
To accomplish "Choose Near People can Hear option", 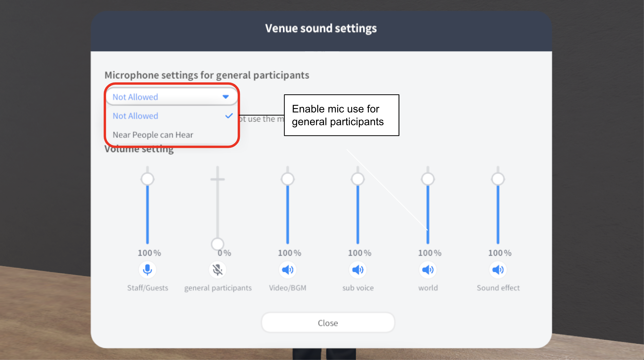I will (171, 135).
